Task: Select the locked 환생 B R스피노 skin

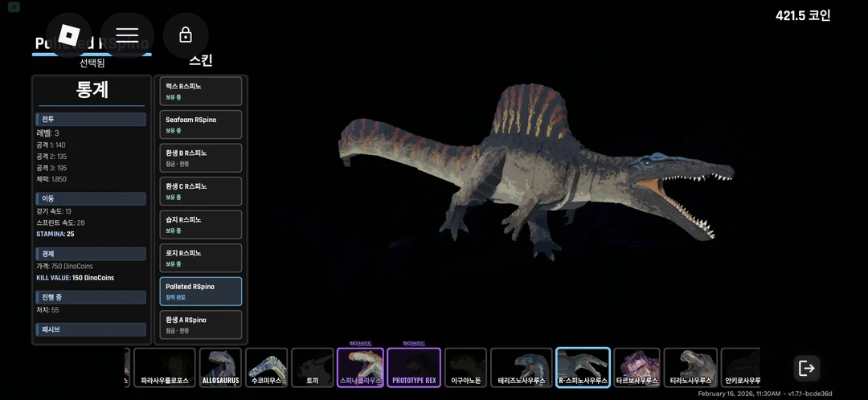Action: [201, 157]
